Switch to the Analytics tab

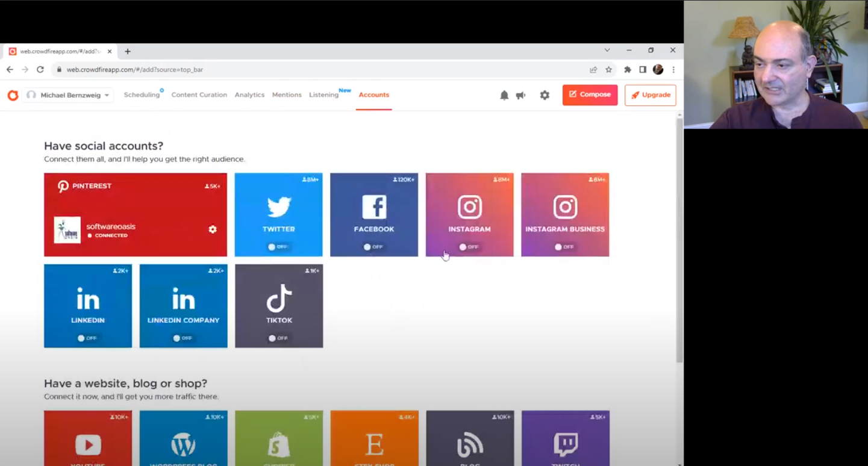[x=249, y=95]
